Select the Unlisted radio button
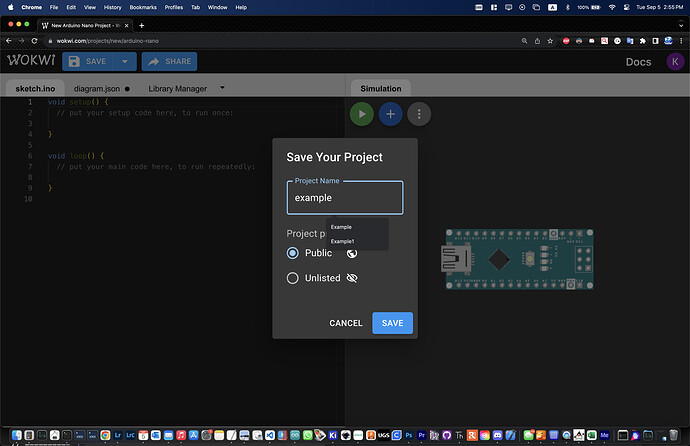 [293, 278]
